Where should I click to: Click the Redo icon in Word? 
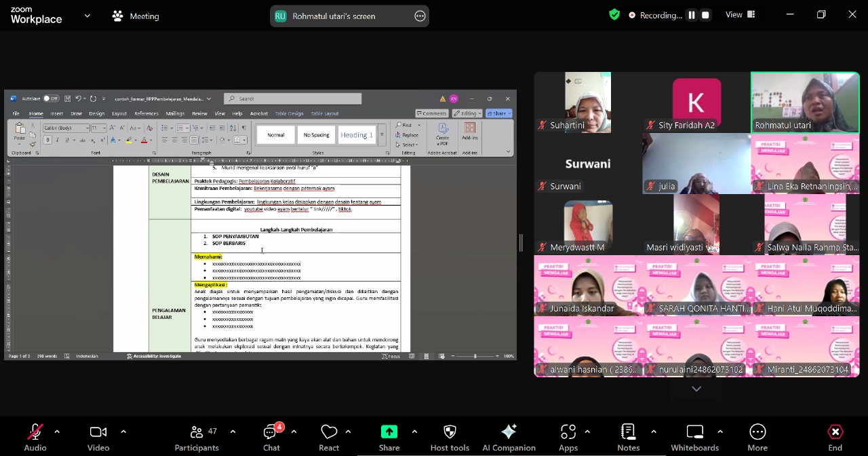tap(93, 98)
